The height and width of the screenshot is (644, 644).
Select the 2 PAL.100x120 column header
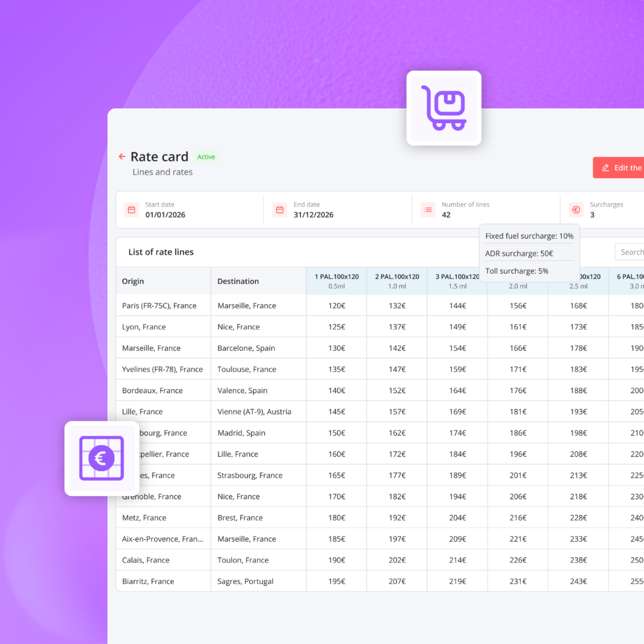(397, 281)
